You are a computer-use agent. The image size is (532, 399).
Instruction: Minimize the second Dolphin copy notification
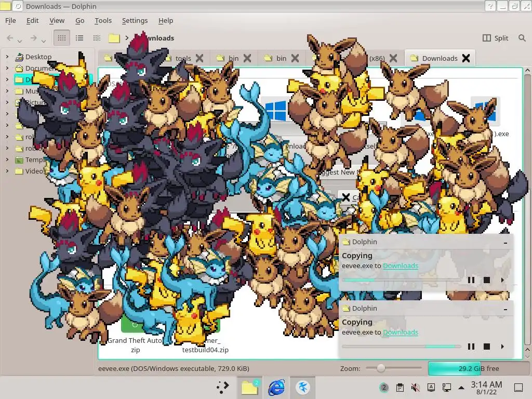(506, 309)
